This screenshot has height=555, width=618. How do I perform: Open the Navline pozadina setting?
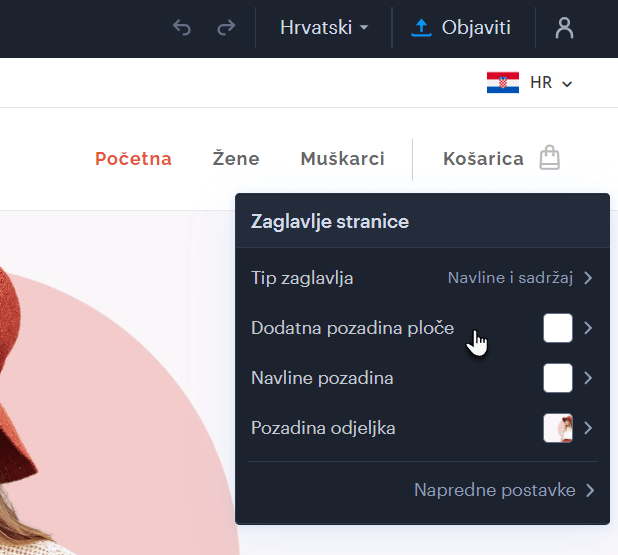(422, 378)
